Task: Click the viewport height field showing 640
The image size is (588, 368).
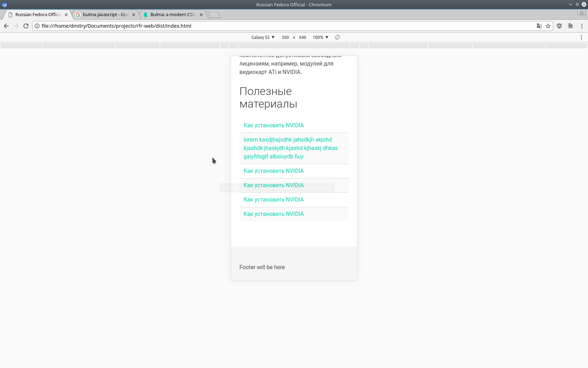Action: pyautogui.click(x=302, y=37)
